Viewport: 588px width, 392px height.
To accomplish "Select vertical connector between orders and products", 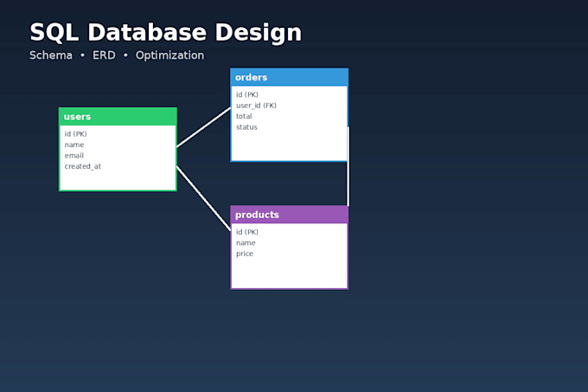I will click(x=348, y=166).
